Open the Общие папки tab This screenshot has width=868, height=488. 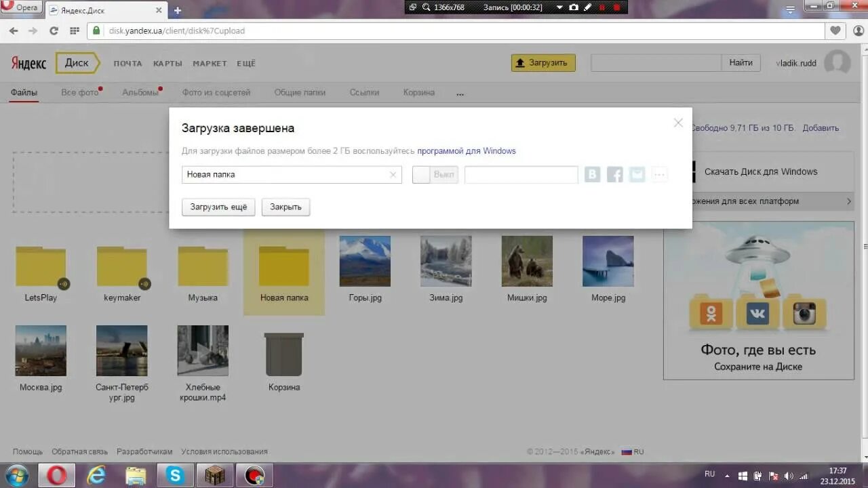(300, 93)
